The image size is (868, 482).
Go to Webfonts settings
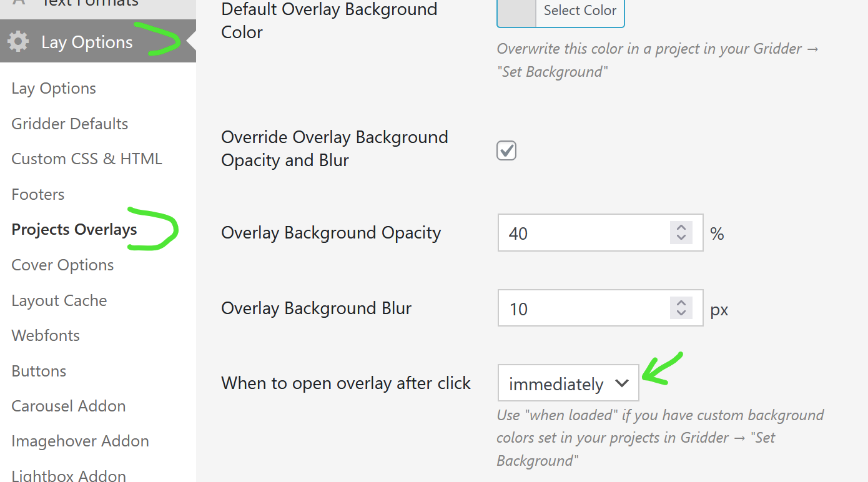(46, 335)
